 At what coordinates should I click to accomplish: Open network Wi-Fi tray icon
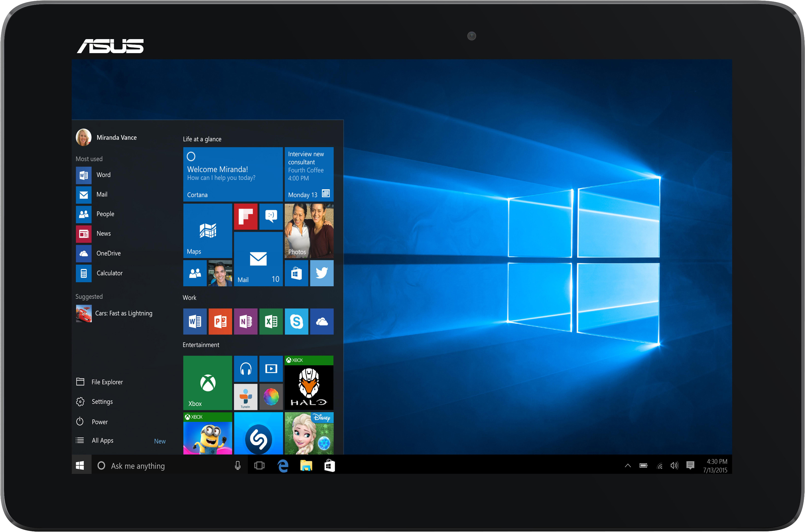[x=660, y=466]
